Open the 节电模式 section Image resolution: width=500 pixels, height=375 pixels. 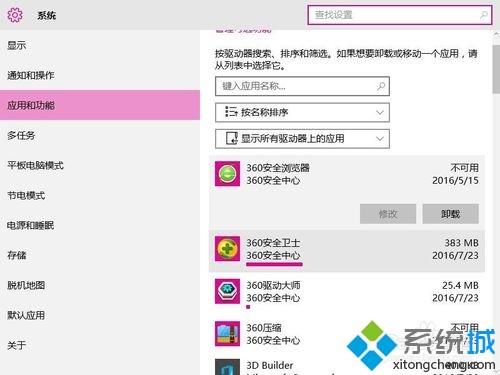pyautogui.click(x=100, y=195)
